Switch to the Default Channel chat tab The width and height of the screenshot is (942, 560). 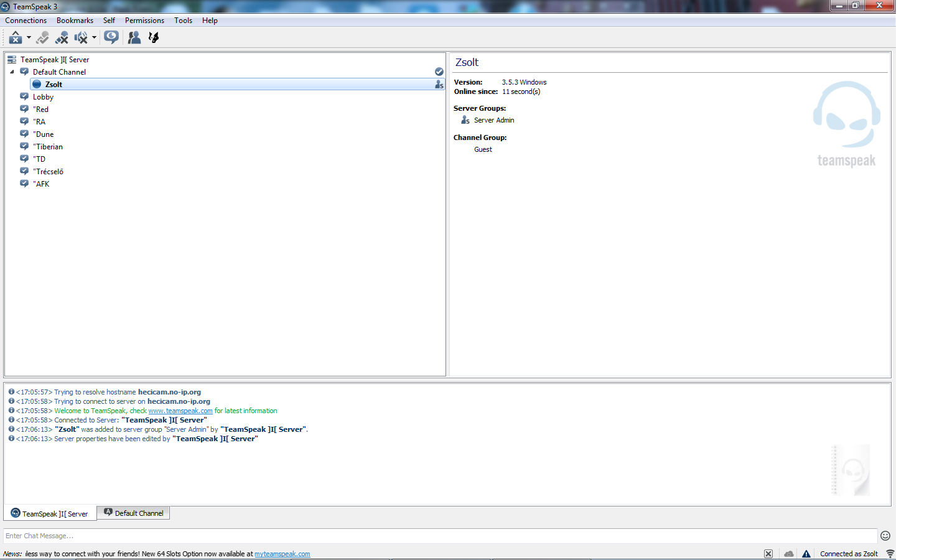[134, 513]
